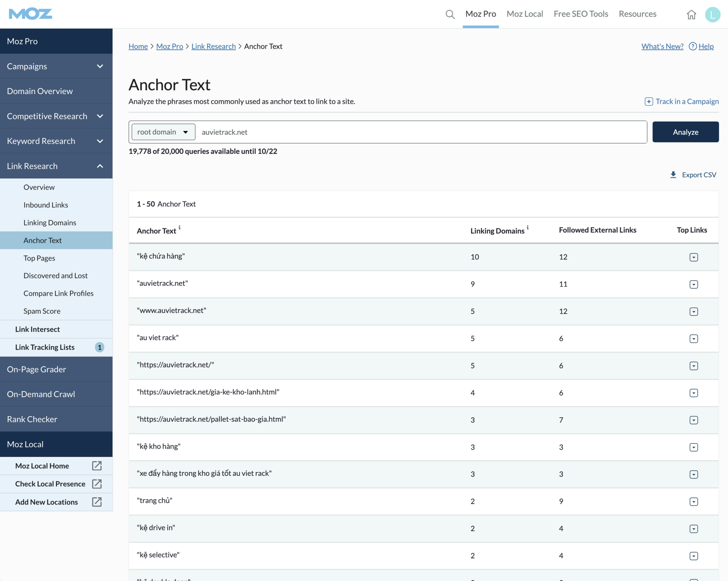Open the What's New? link
Viewport: 728px width, 581px height.
(x=662, y=46)
